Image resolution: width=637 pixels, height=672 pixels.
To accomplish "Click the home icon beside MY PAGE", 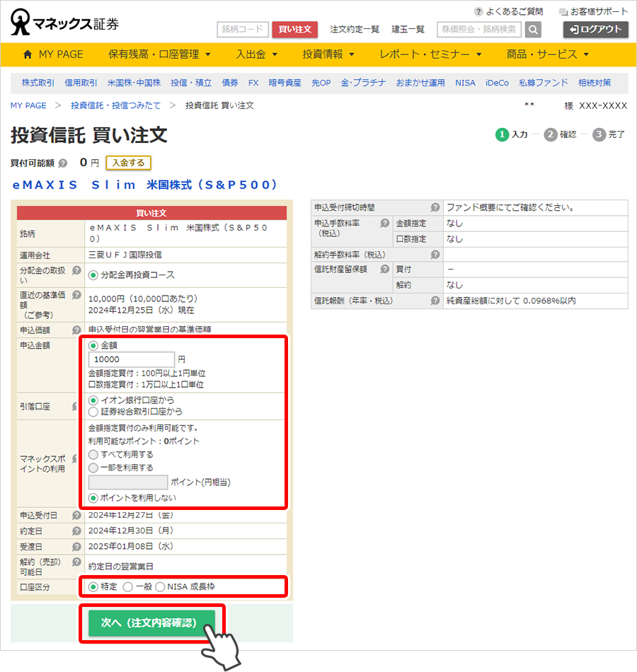I will (x=28, y=54).
